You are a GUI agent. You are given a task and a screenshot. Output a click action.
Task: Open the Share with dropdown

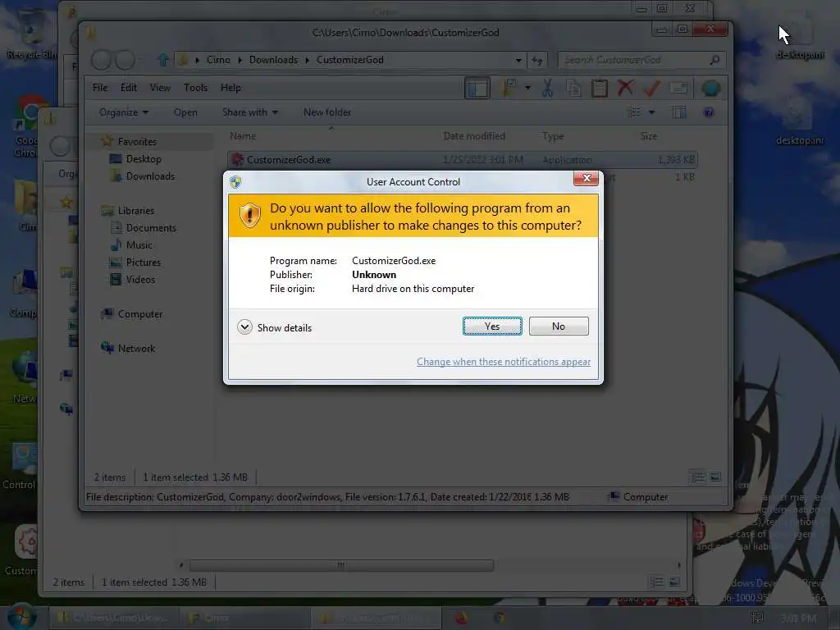[x=249, y=112]
